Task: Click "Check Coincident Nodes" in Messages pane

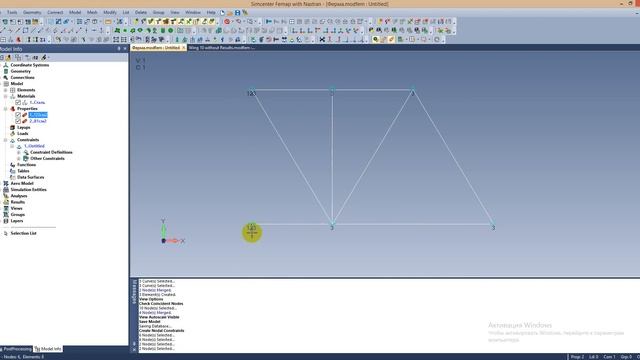Action: [161, 304]
